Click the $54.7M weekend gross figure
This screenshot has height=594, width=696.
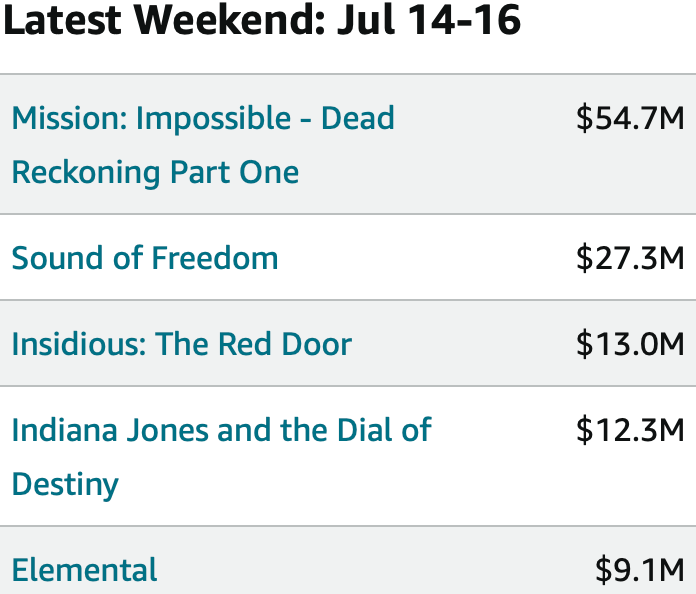click(630, 118)
